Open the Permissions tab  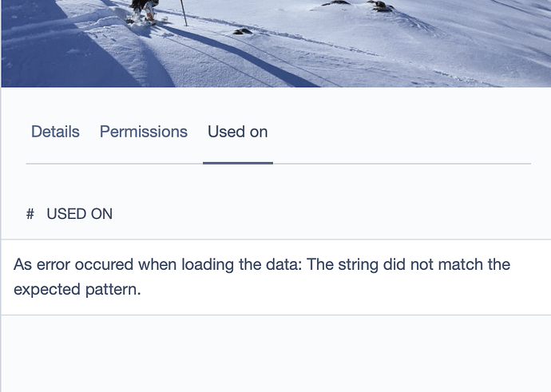coord(143,132)
